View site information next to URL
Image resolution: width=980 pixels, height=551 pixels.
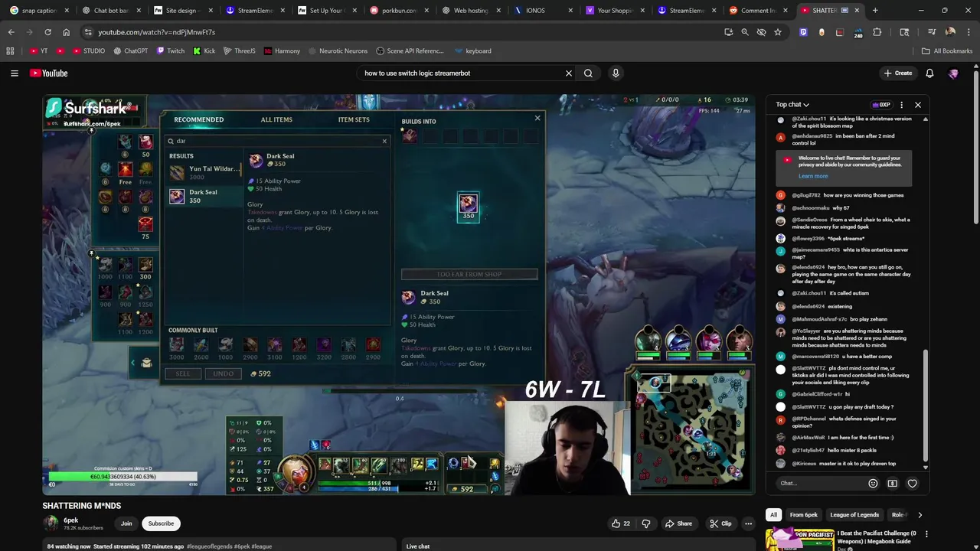[88, 32]
